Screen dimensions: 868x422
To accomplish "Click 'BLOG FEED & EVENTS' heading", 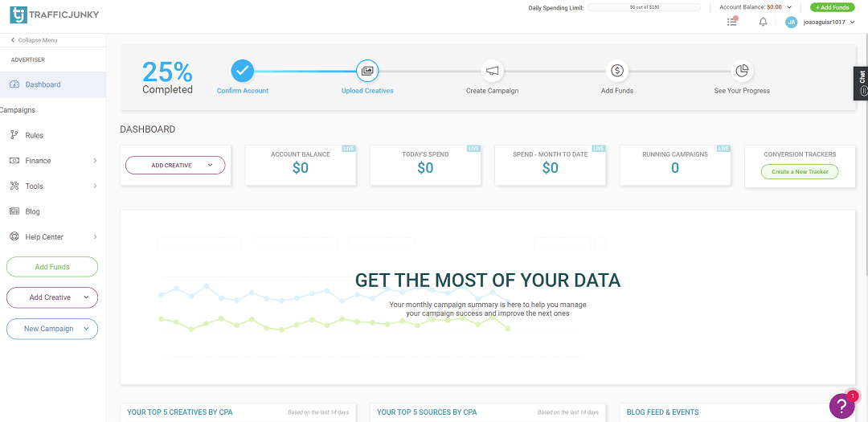I will [662, 412].
